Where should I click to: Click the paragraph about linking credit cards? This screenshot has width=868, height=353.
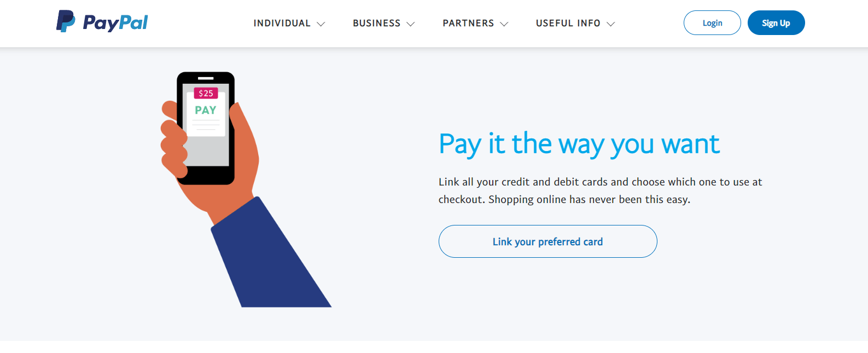(x=600, y=190)
